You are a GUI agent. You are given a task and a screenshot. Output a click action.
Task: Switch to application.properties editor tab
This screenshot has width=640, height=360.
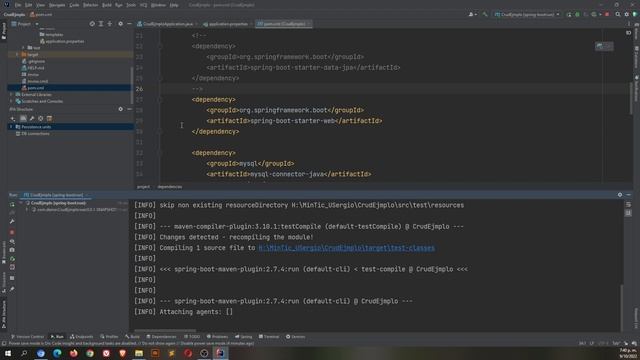(x=225, y=24)
